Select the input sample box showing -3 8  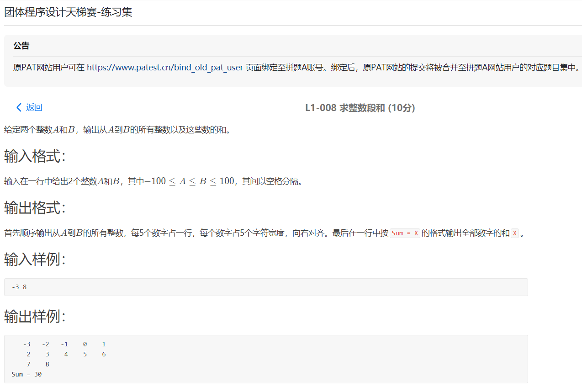(266, 287)
